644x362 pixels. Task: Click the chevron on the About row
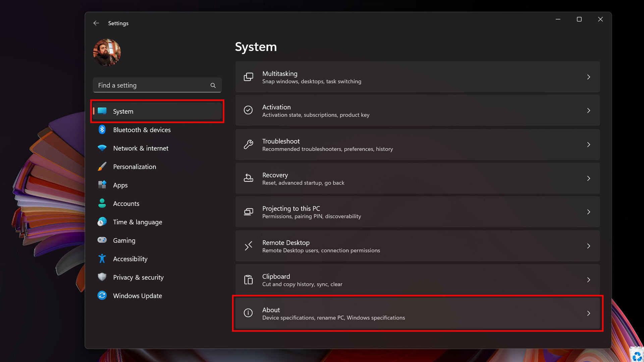[588, 313]
